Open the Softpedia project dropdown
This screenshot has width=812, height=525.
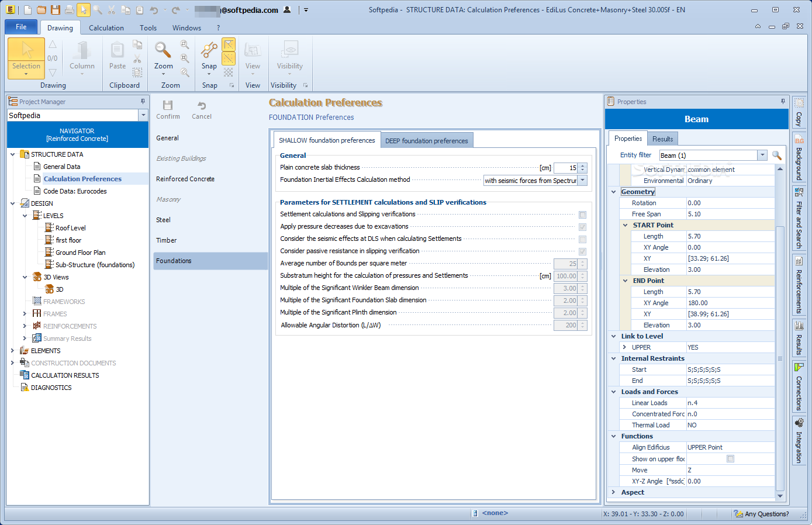coord(143,115)
